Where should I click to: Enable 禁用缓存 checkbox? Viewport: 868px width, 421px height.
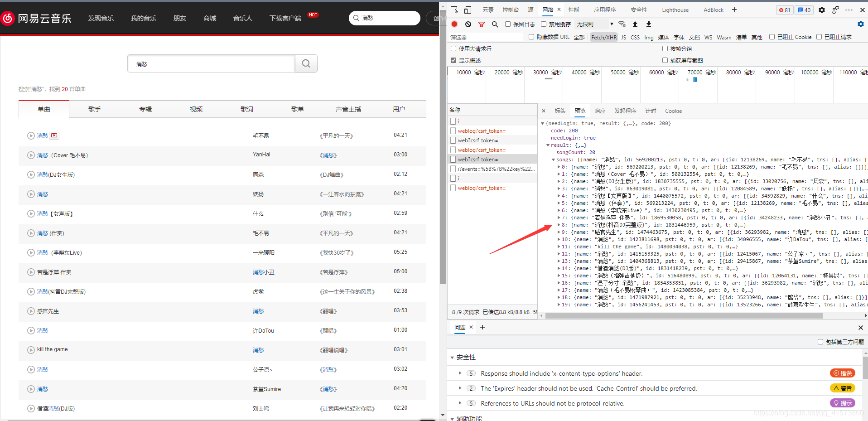click(x=544, y=24)
